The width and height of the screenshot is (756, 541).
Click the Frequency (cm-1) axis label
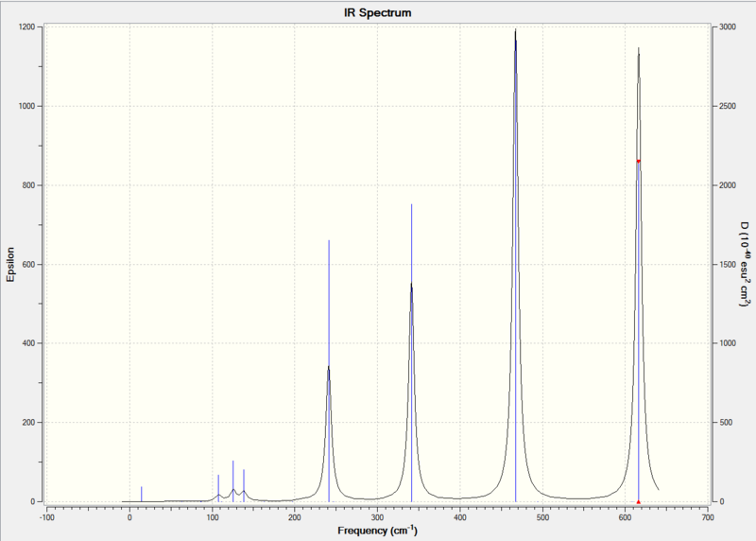[377, 531]
